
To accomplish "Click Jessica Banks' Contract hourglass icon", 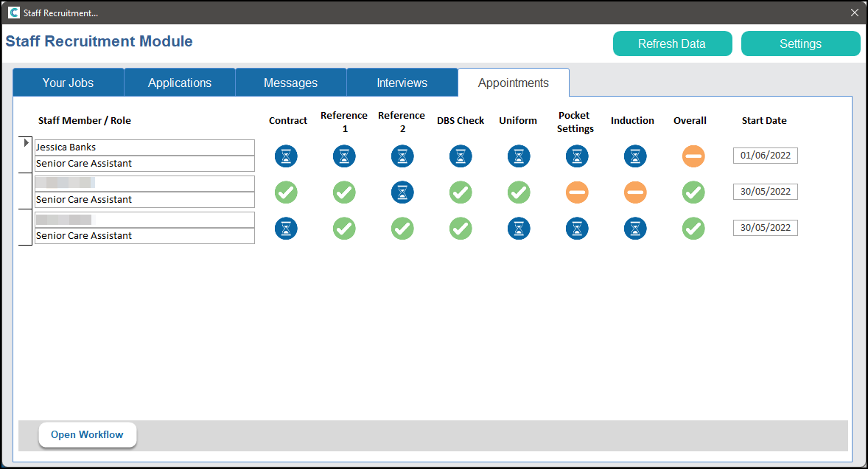I will pyautogui.click(x=286, y=156).
